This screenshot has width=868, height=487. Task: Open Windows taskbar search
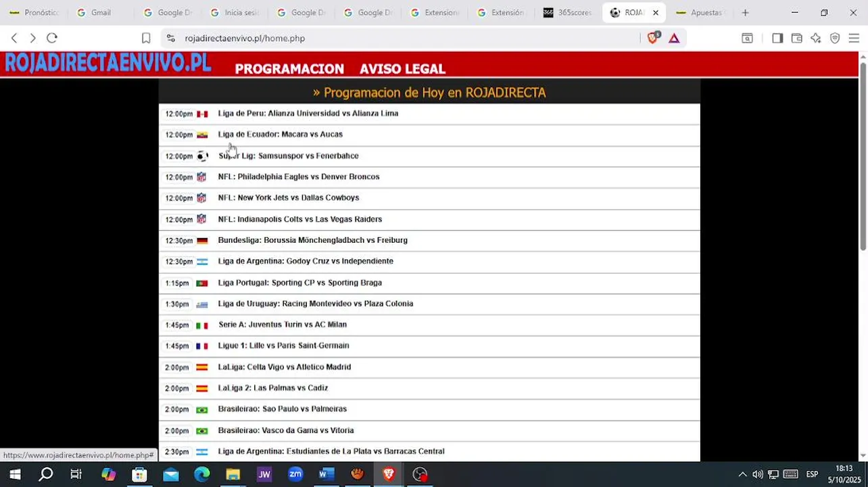click(45, 474)
